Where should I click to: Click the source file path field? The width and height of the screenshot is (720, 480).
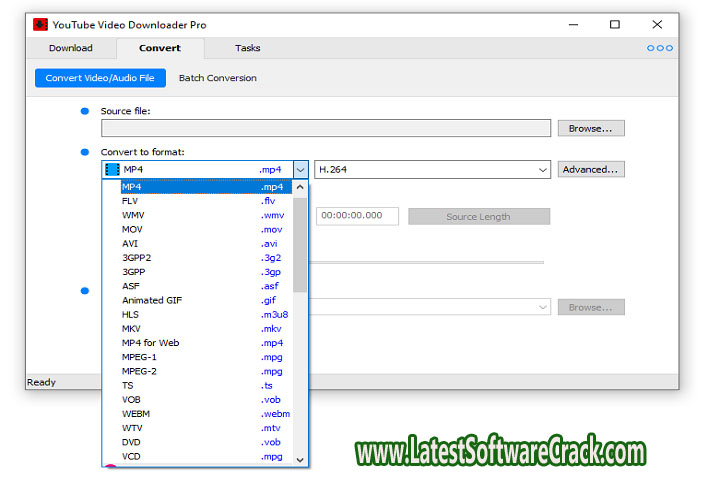tap(325, 128)
